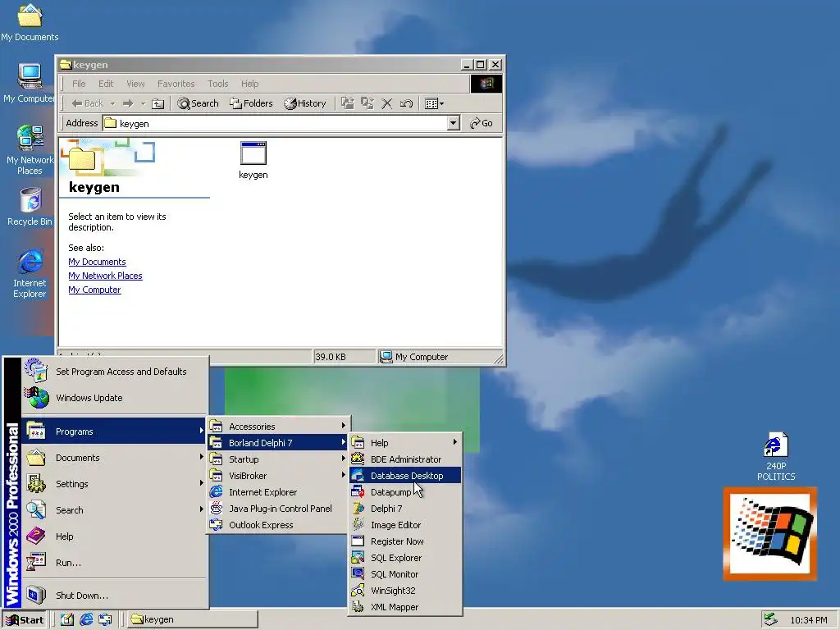Expand the Settings submenu
Viewport: 840px width, 630px height.
114,484
